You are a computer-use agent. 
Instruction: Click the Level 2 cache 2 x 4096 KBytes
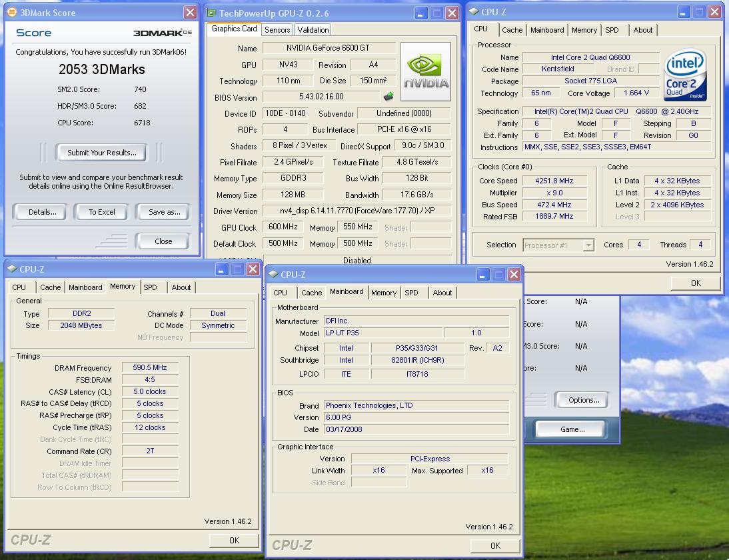[678, 205]
